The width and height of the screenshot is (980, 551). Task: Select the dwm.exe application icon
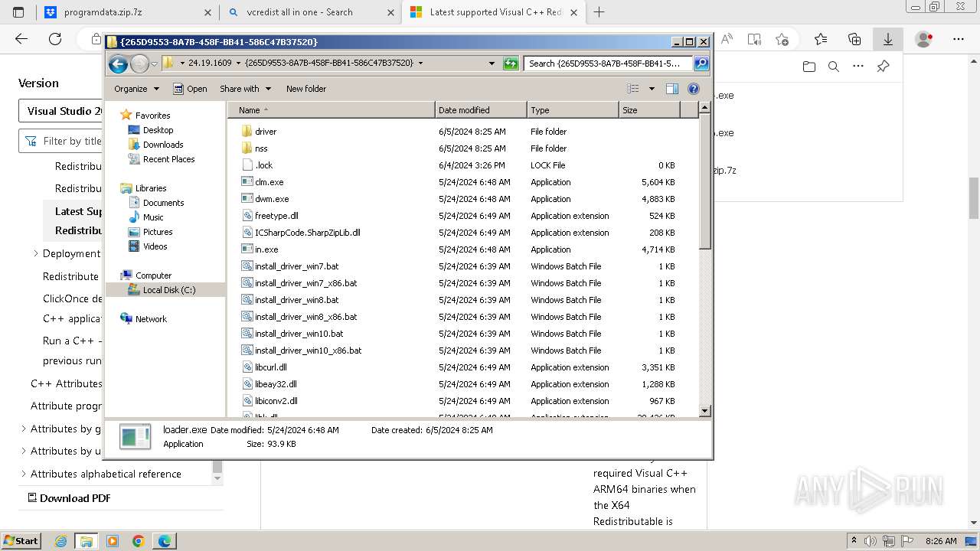tap(247, 199)
